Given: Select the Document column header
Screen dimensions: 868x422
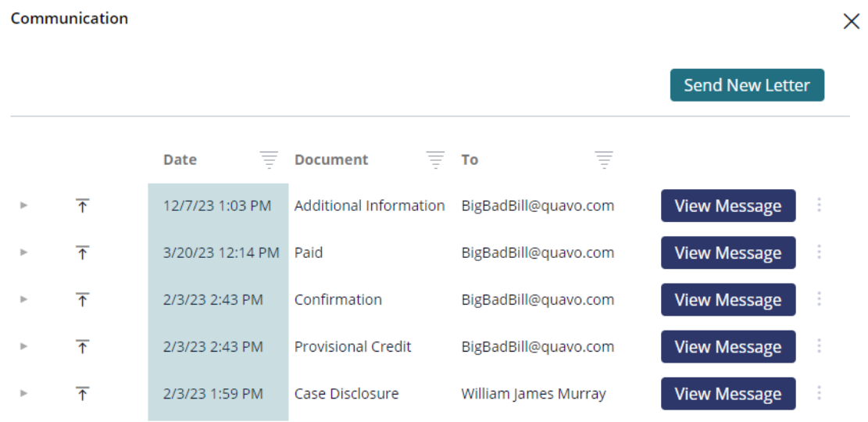Looking at the screenshot, I should pyautogui.click(x=331, y=159).
